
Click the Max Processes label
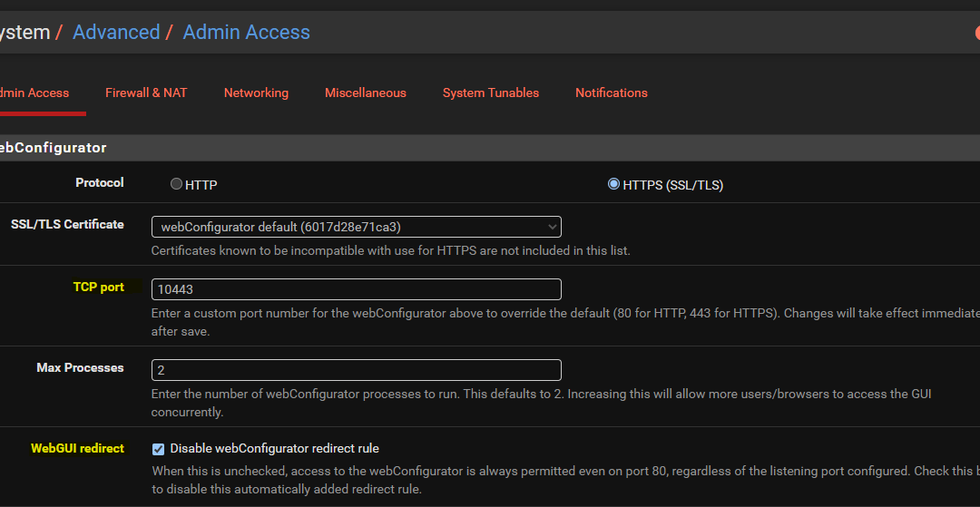tap(80, 367)
